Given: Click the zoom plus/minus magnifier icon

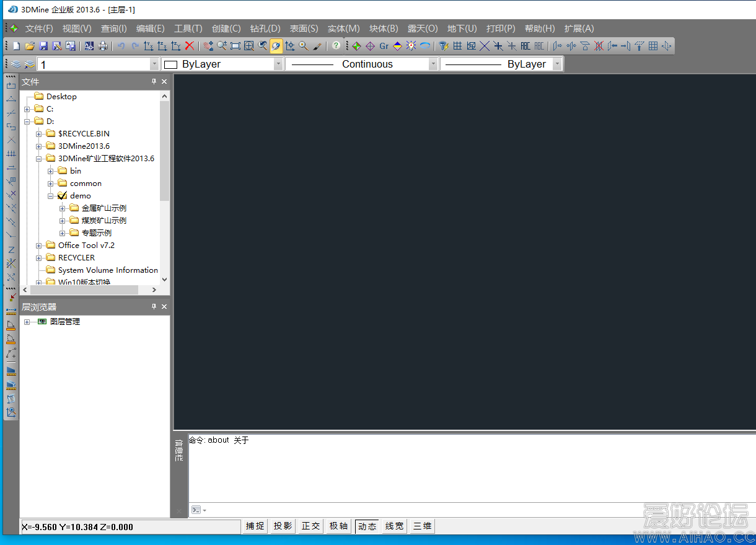Looking at the screenshot, I should coord(222,46).
